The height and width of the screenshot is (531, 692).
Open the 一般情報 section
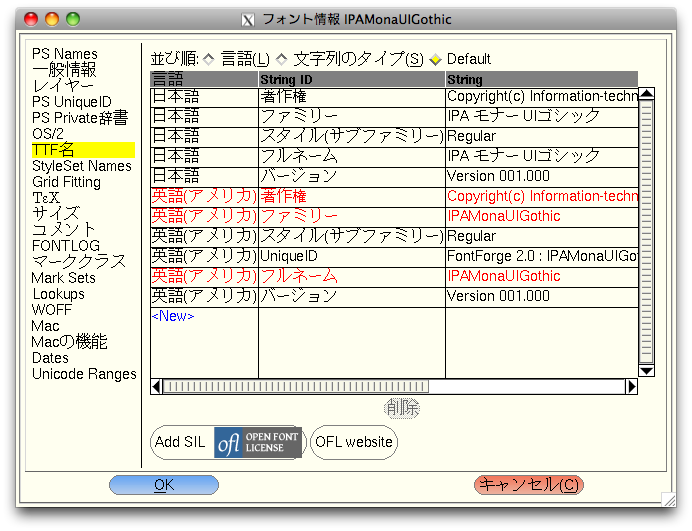coord(64,70)
